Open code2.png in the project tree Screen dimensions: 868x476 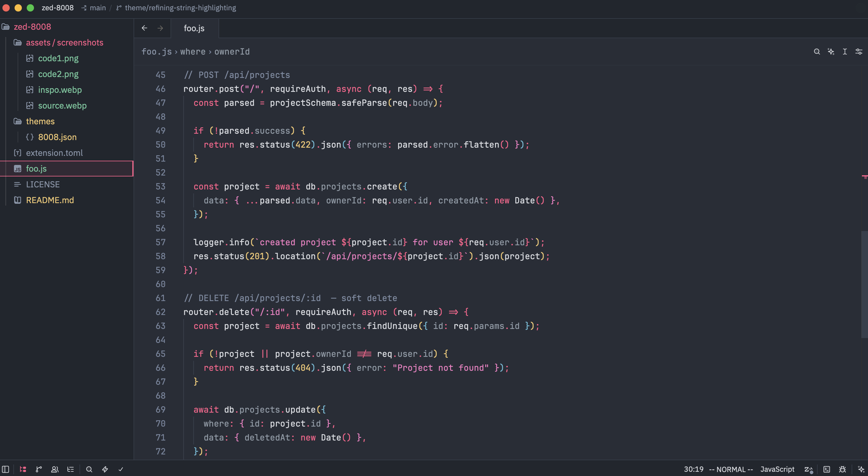tap(58, 74)
